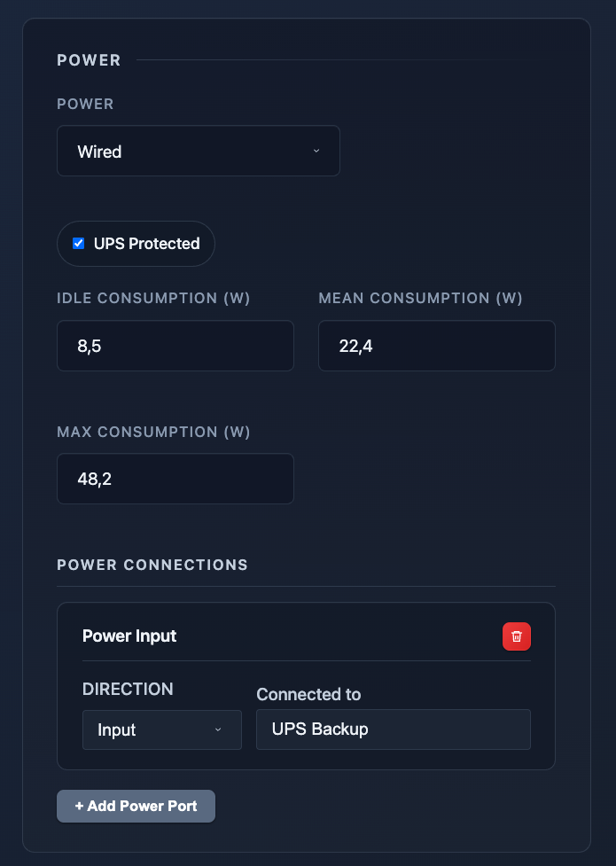
Task: Click the Connected to field showing UPS Backup
Action: 393,729
